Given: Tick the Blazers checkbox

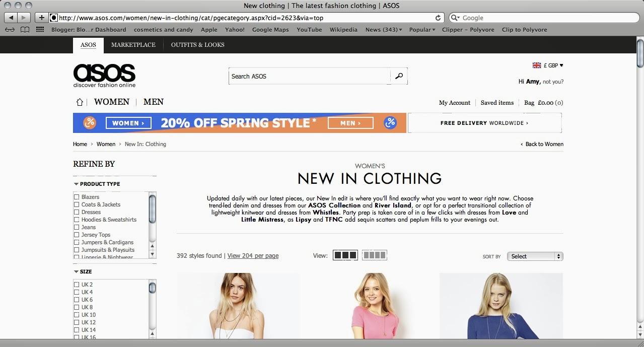Looking at the screenshot, I should coord(77,197).
